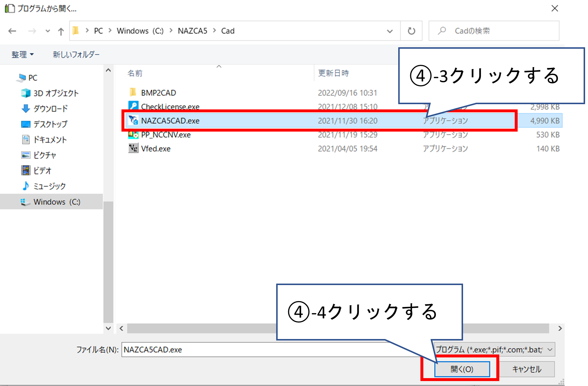The height and width of the screenshot is (386, 588).
Task: Click the 3D objects cube icon
Action: 26,93
